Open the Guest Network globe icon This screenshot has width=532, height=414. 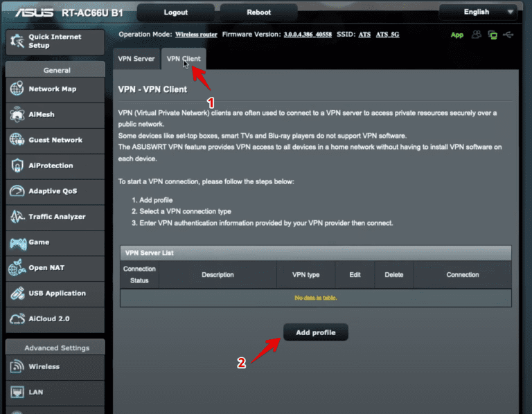[17, 140]
